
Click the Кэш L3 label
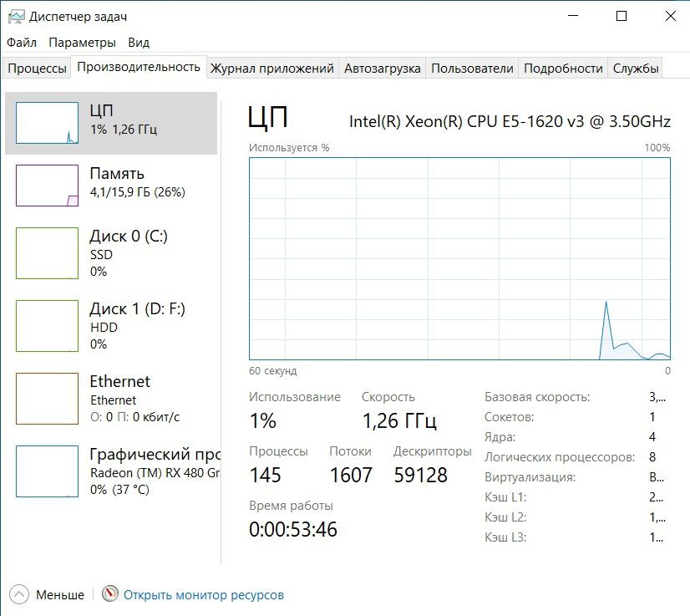tap(505, 537)
